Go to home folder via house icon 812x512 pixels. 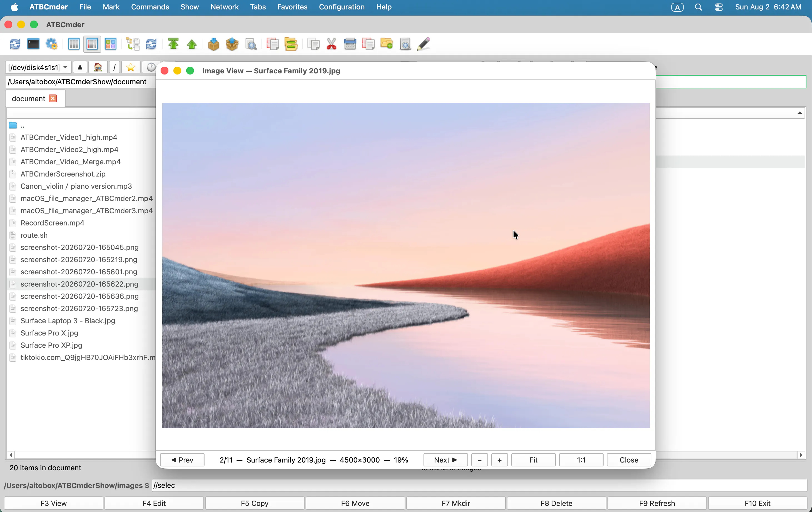[98, 68]
